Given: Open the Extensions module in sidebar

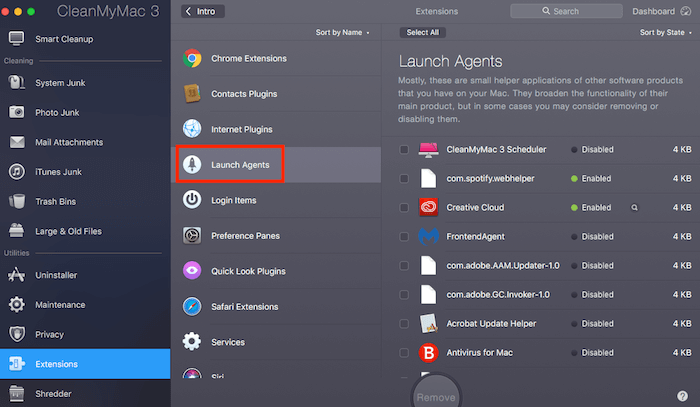Looking at the screenshot, I should (x=85, y=364).
